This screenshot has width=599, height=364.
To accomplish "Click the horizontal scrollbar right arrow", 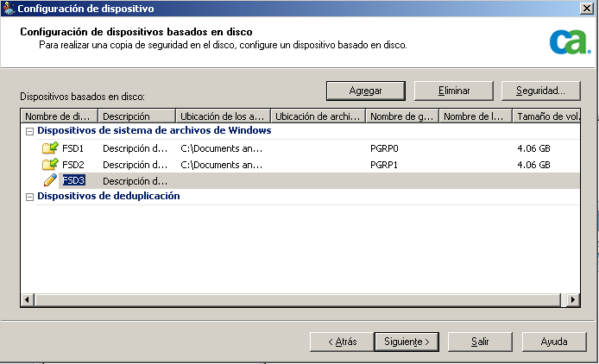I will coord(573,300).
